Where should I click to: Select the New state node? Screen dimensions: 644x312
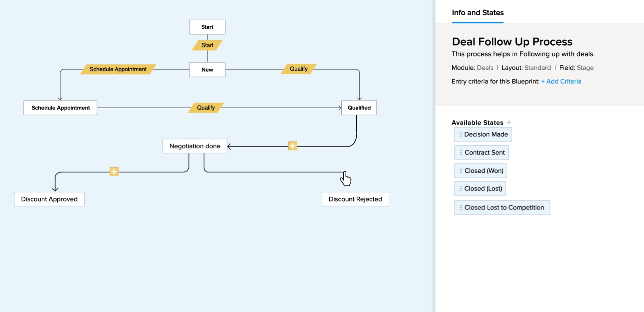click(x=207, y=70)
